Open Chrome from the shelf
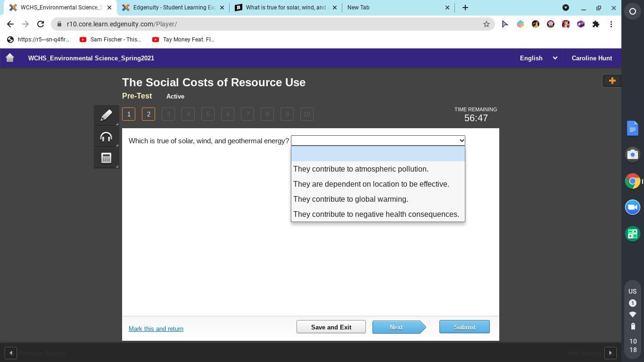This screenshot has width=644, height=362. 633,181
